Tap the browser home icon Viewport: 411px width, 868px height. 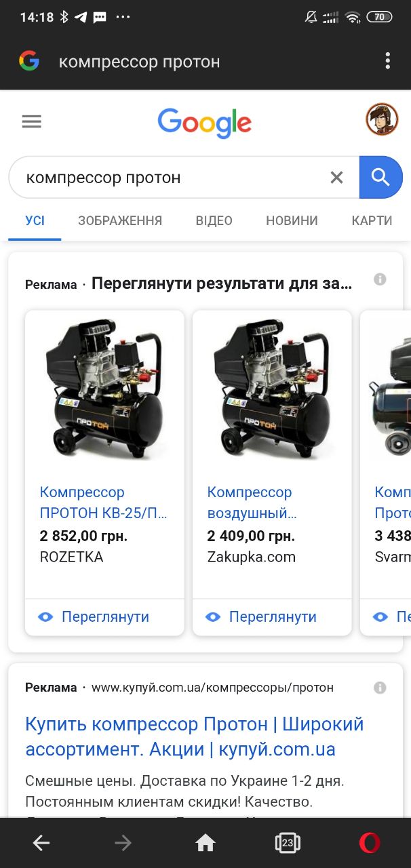click(206, 843)
